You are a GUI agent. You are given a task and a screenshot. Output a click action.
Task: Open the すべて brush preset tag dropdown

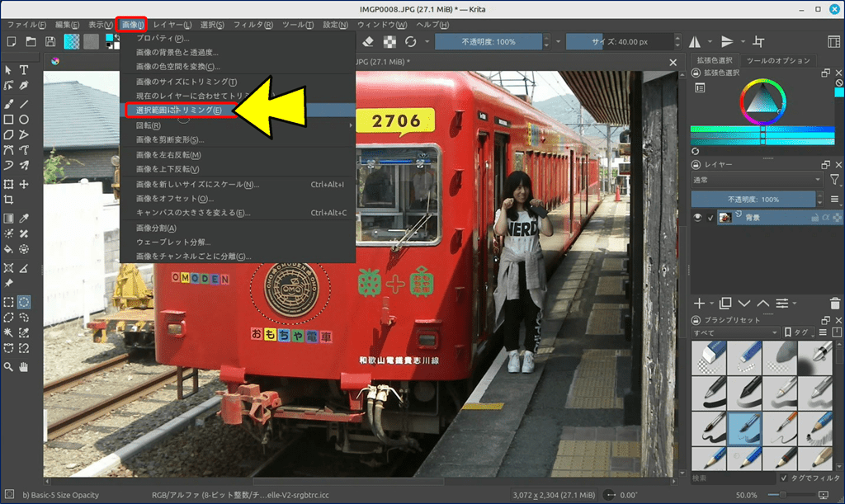[734, 332]
